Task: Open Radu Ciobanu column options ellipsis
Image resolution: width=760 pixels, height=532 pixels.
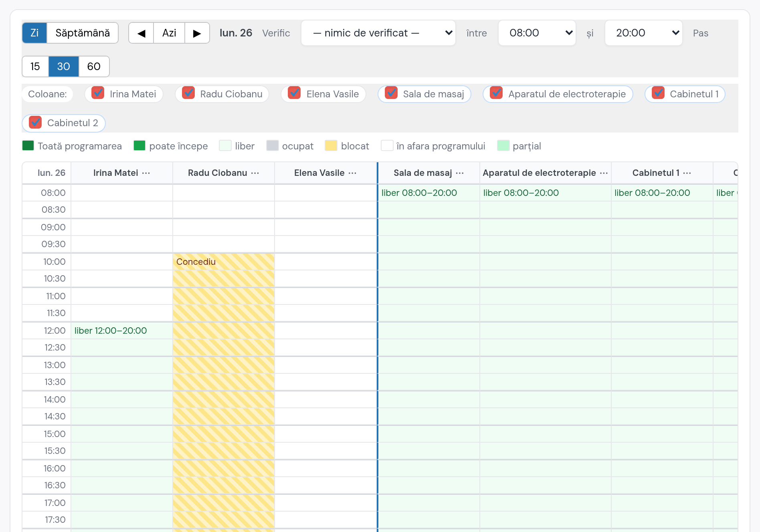Action: coord(255,173)
